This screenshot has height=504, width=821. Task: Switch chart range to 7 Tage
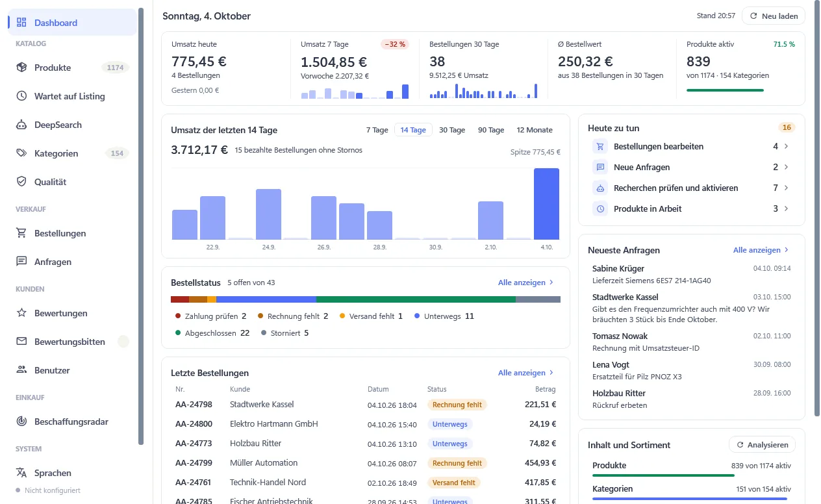click(x=377, y=130)
